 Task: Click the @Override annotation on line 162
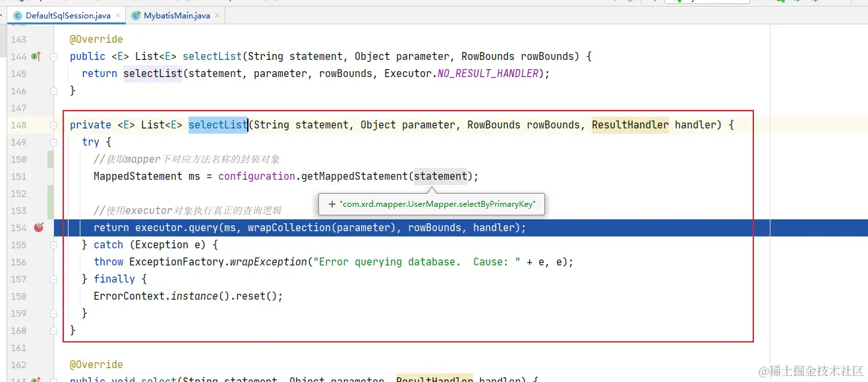(x=96, y=364)
